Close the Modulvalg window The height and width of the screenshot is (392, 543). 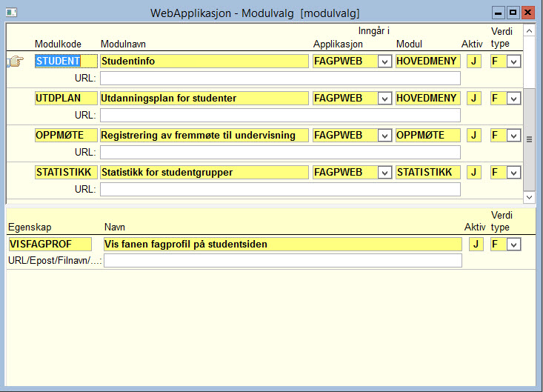[527, 13]
